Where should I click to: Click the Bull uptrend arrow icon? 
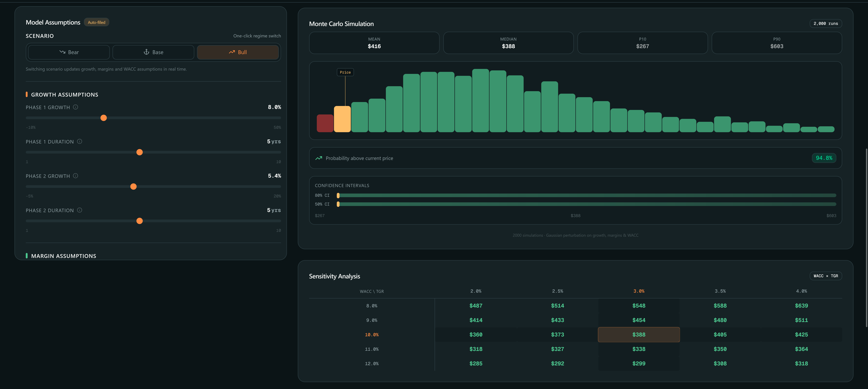pos(232,52)
